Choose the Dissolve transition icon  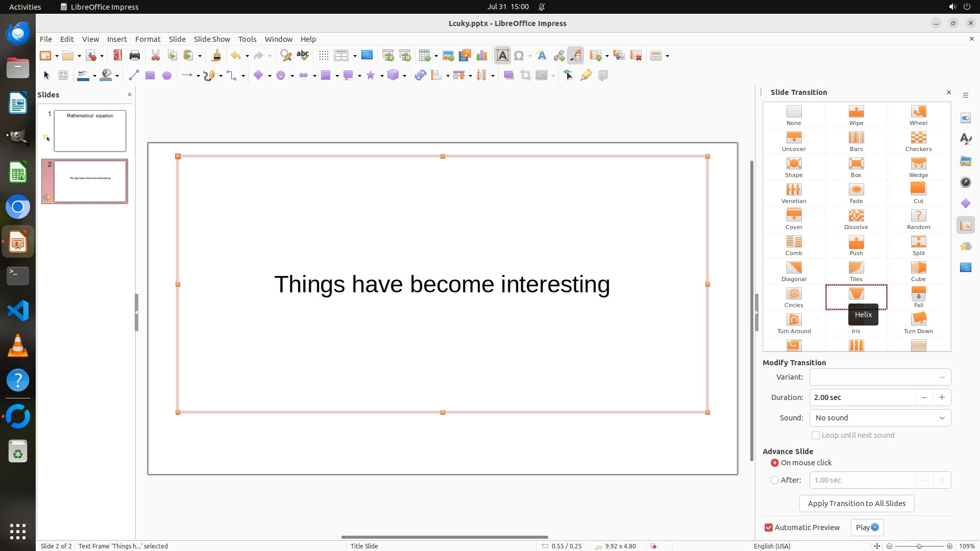click(x=856, y=219)
